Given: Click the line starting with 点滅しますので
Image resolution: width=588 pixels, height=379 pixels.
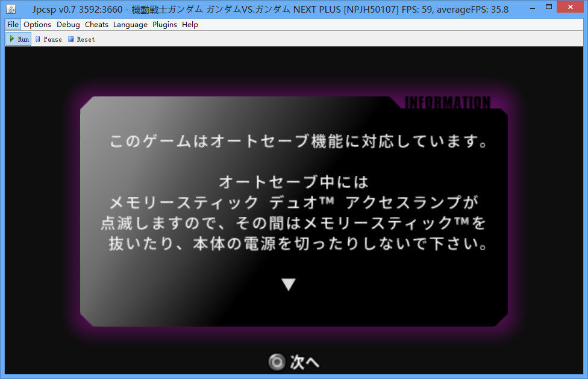Looking at the screenshot, I should 293,223.
